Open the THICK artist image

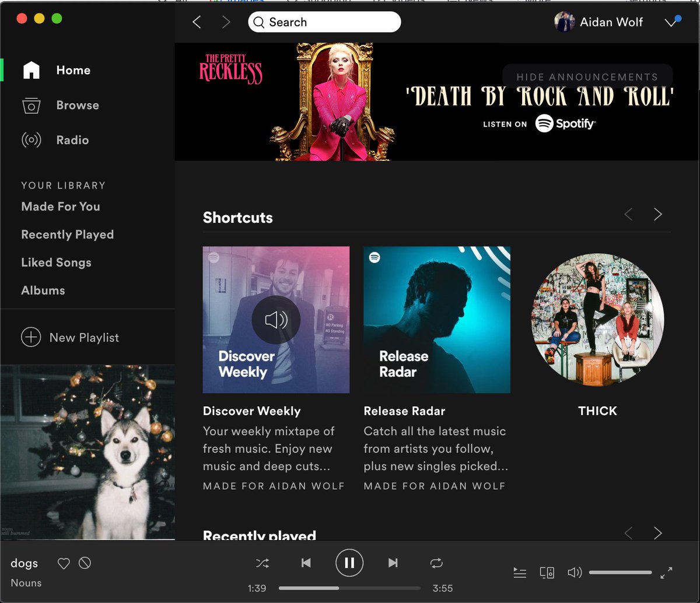tap(597, 320)
